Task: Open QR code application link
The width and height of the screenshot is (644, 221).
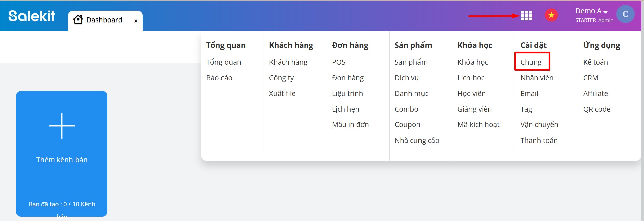Action: tap(597, 109)
